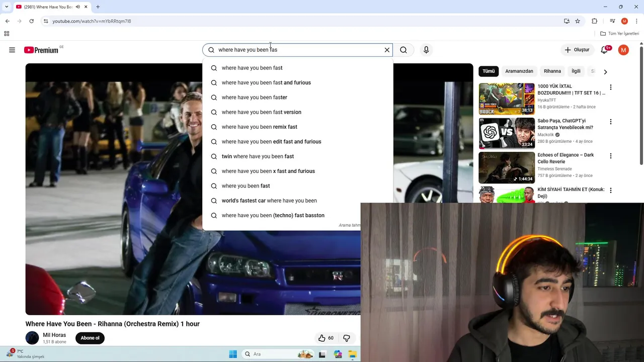Open the 1000 YÜK İXTAL TFT video thumbnail
This screenshot has height=362, width=644.
coord(507,99)
